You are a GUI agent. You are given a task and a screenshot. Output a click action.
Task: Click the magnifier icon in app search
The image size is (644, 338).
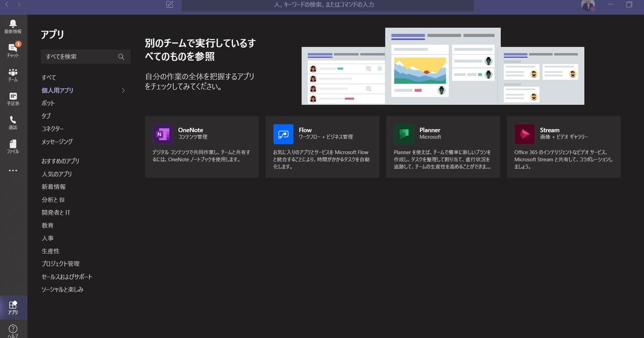pos(121,56)
